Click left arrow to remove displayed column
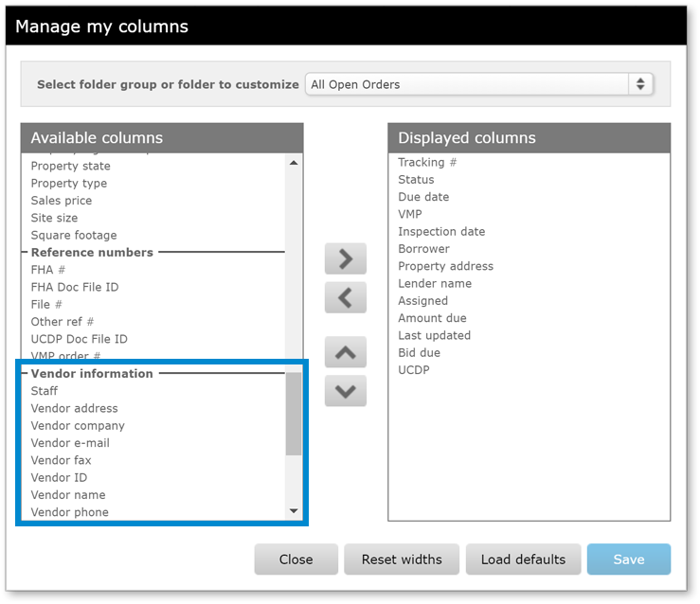Screen dimensions: 700x604 click(346, 297)
